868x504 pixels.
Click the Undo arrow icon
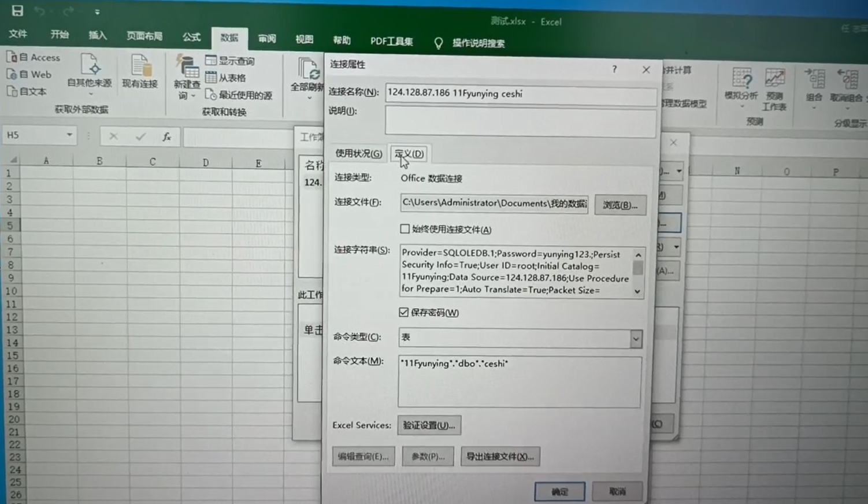click(39, 11)
